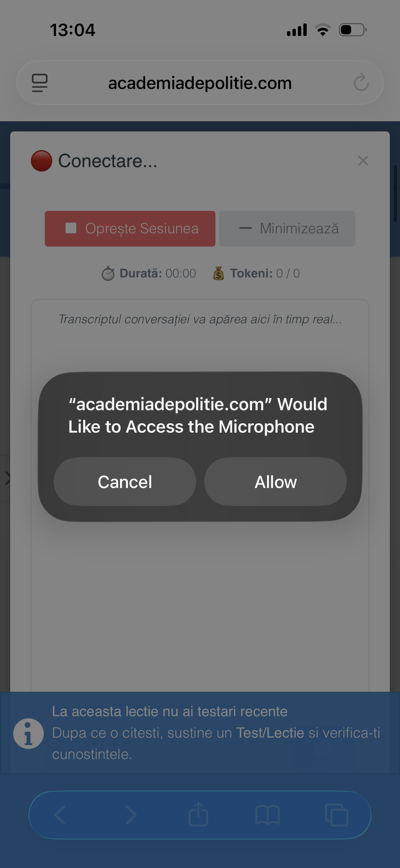Tap the info circle icon
Screen dimensions: 400x868
point(28,734)
